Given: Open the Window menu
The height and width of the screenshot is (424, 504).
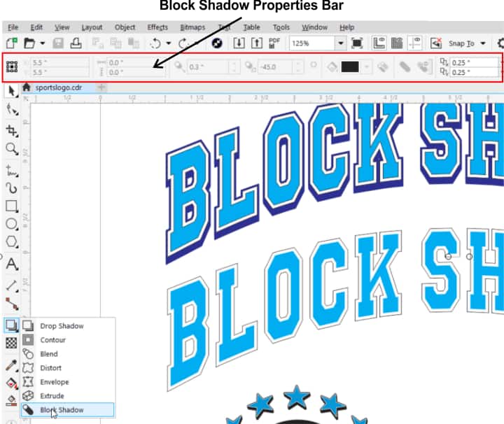Looking at the screenshot, I should [314, 27].
